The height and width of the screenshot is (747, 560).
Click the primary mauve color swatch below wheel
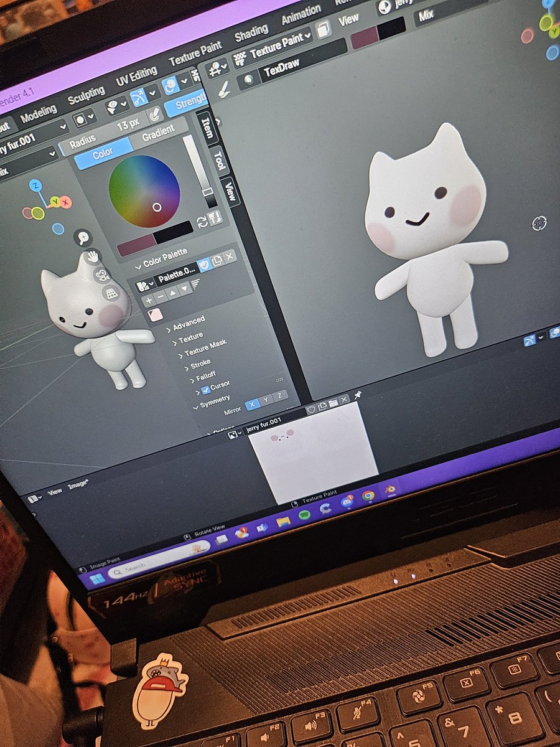(x=136, y=244)
